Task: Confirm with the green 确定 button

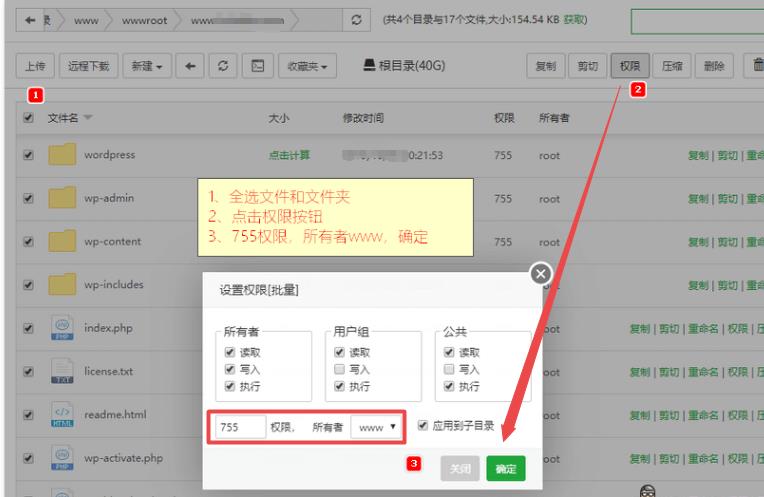Action: click(x=506, y=468)
